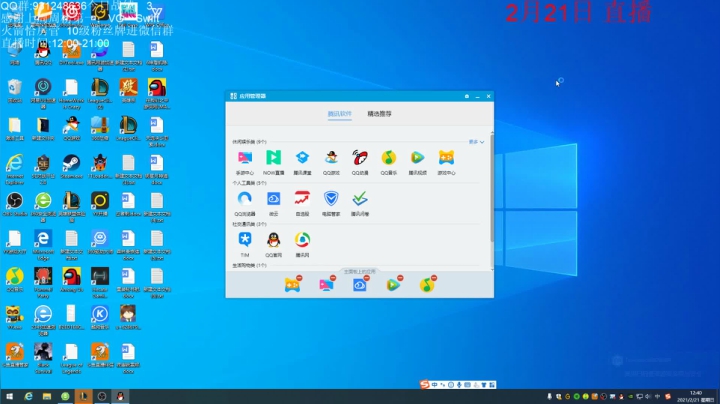Open QQ音乐 in the entertainment apps row
The height and width of the screenshot is (404, 720).
[389, 158]
